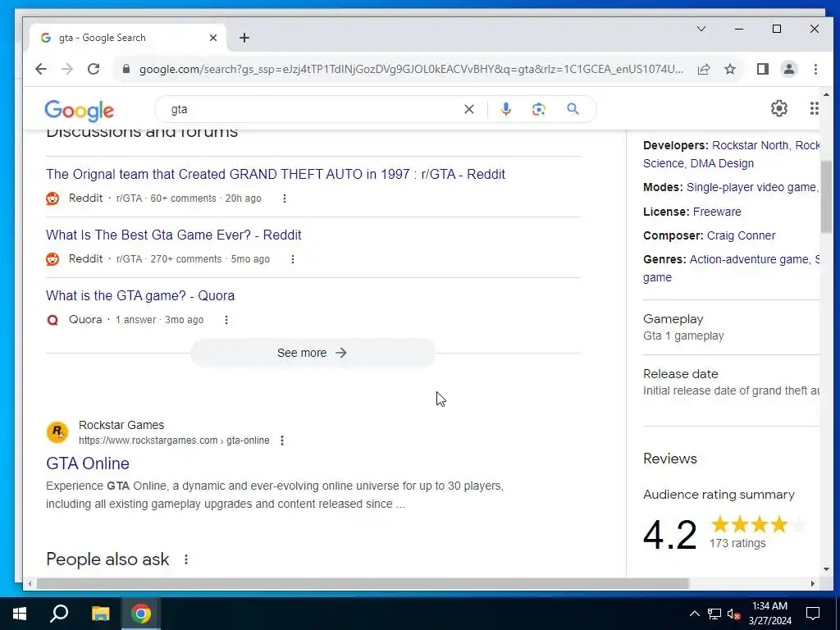Open Action-adventure game genre link
This screenshot has height=630, width=840.
coord(749,260)
